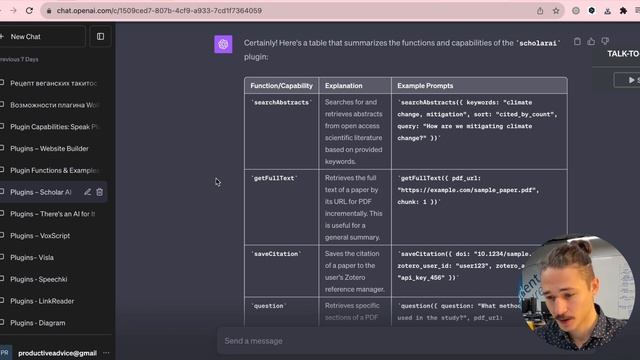The image size is (640, 360).
Task: Bookmark this page with star icon
Action: pos(556,11)
